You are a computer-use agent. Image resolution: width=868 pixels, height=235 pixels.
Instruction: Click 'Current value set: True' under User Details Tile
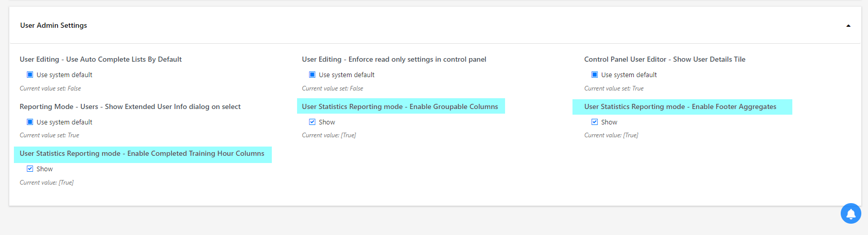(x=614, y=88)
